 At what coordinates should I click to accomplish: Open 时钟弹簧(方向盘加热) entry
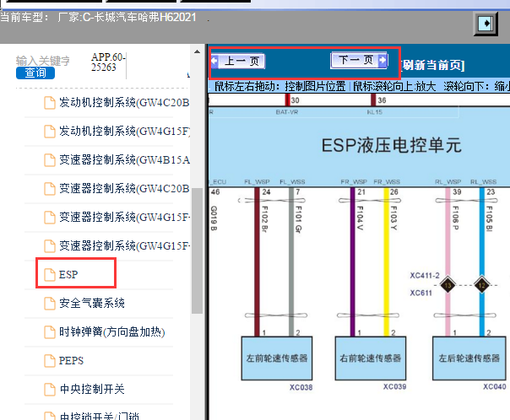112,332
